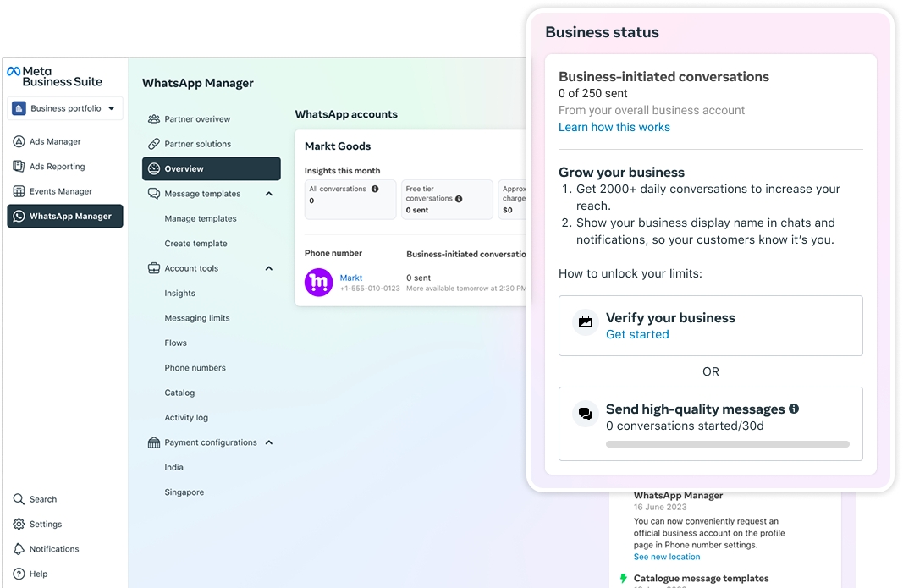Click the Markt purple profile logo
Viewport: 903px width, 588px height.
[319, 283]
